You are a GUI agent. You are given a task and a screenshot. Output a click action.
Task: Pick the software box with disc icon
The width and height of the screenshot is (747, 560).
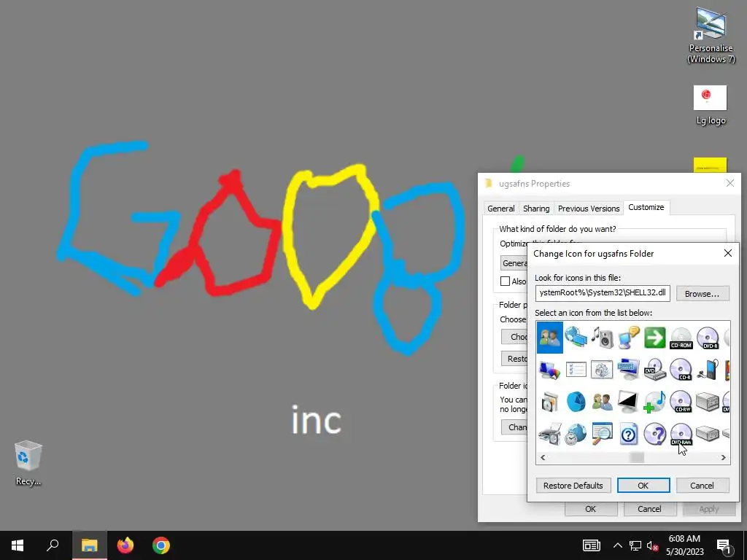[x=550, y=402]
